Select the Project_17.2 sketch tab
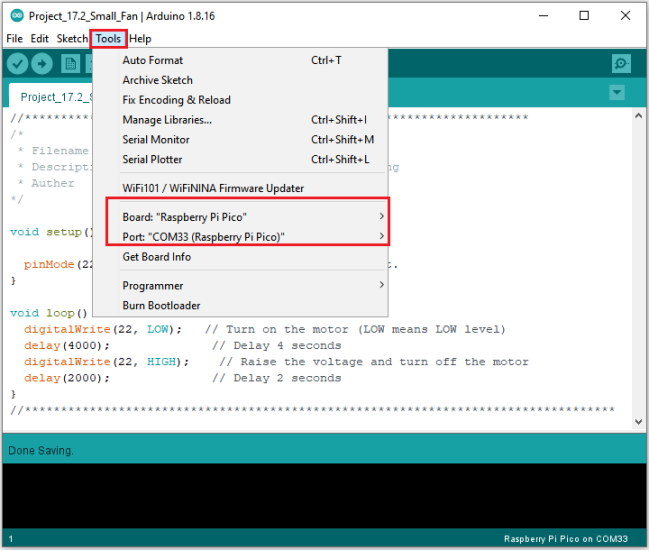The width and height of the screenshot is (650, 551). [x=51, y=96]
